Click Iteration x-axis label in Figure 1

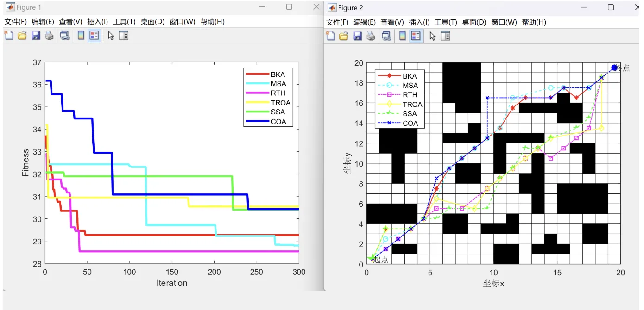(x=172, y=283)
